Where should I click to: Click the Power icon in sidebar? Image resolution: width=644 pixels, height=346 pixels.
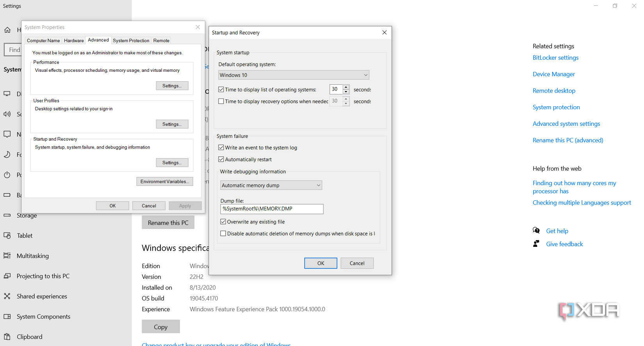(7, 175)
